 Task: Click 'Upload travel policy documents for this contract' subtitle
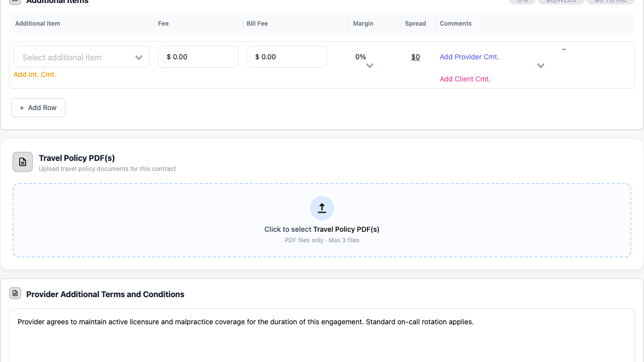tap(108, 169)
